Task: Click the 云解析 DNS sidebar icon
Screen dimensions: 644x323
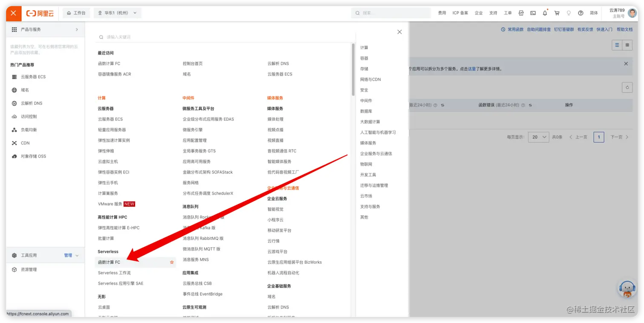Action: pos(14,103)
